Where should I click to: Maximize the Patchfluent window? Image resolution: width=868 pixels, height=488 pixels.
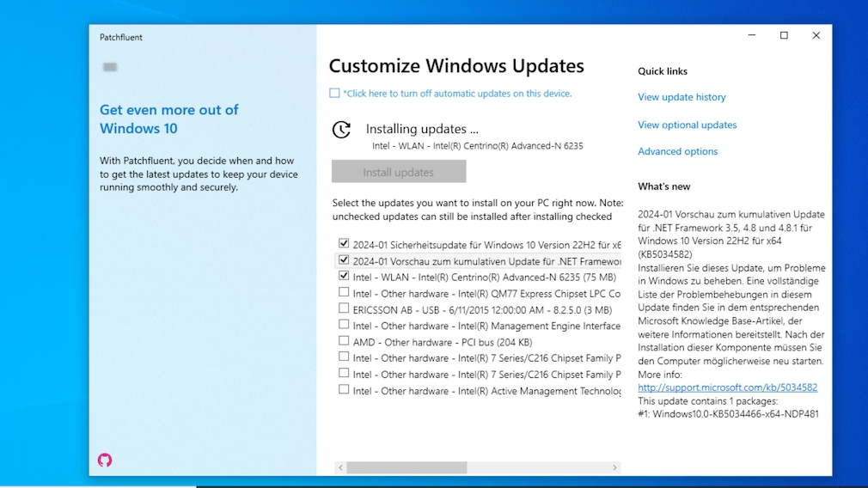click(784, 35)
